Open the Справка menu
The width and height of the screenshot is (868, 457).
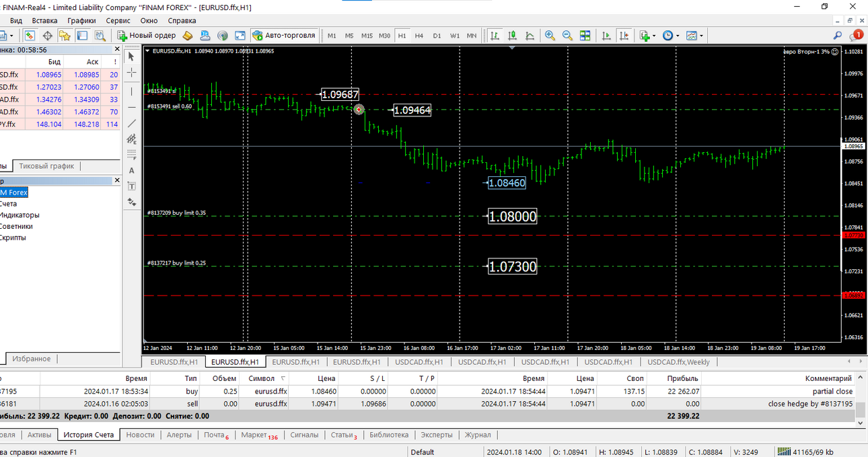[182, 21]
